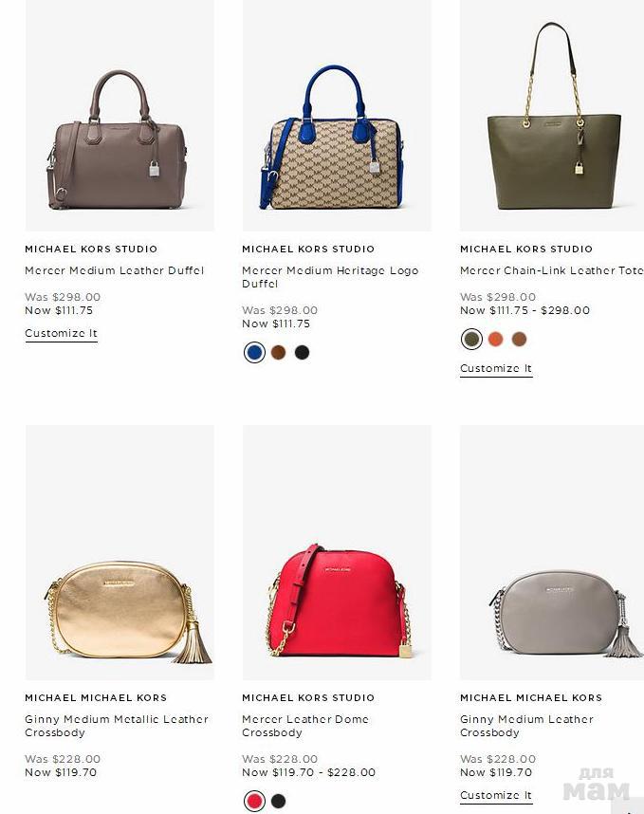Pick black swatch for Heritage Logo Duffel
The height and width of the screenshot is (814, 644).
click(x=302, y=353)
